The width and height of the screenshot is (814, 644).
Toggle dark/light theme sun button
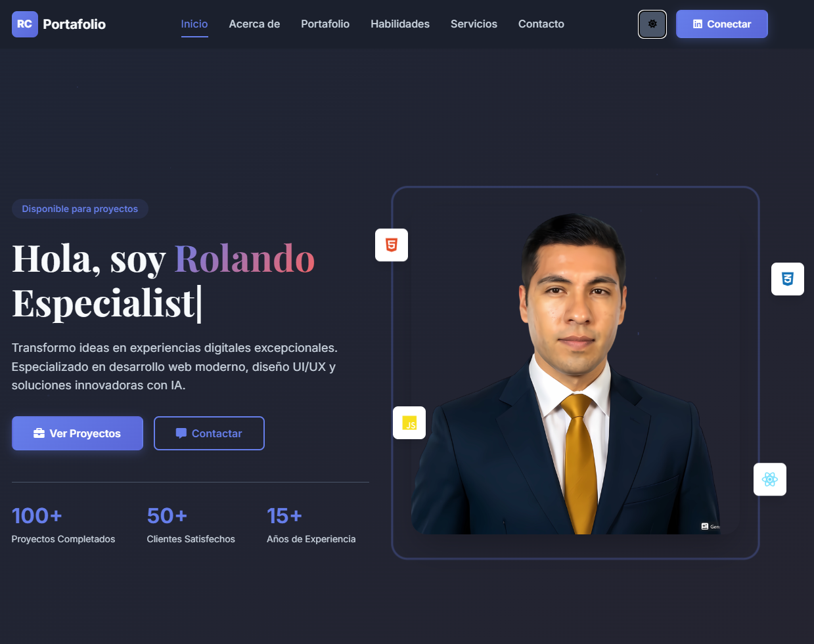(x=652, y=24)
